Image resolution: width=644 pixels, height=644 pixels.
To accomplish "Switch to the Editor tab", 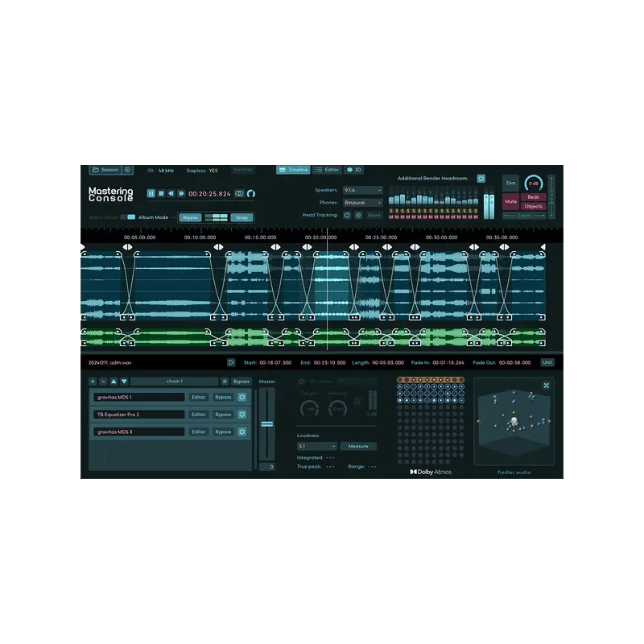I will 327,170.
